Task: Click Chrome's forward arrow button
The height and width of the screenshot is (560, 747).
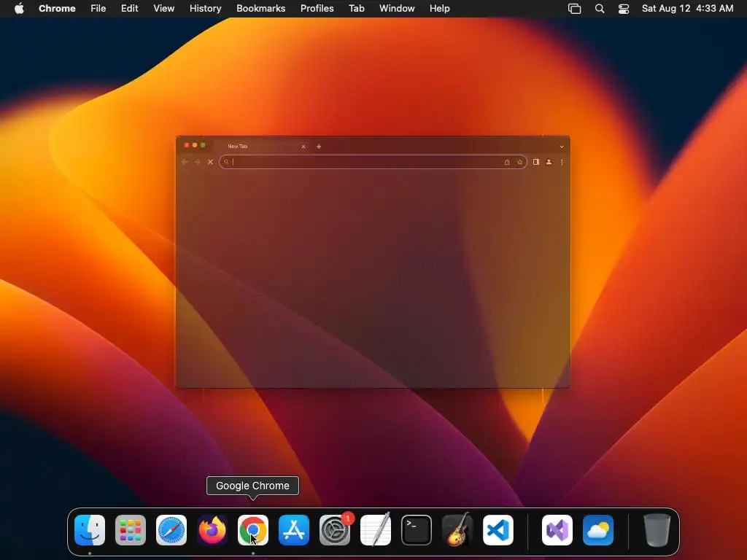Action: 197,162
